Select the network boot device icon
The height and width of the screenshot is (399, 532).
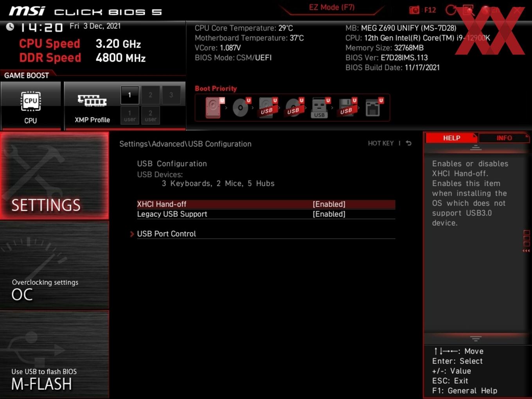pos(374,108)
